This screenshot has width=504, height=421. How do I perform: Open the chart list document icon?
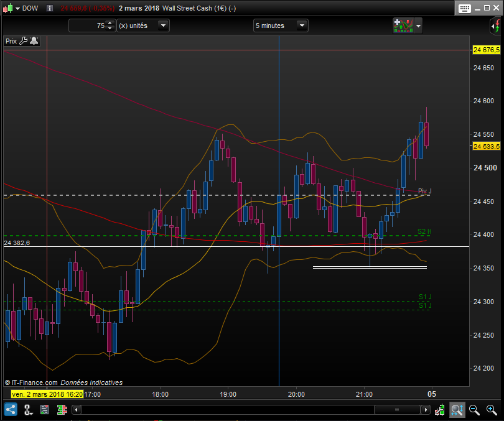44,410
